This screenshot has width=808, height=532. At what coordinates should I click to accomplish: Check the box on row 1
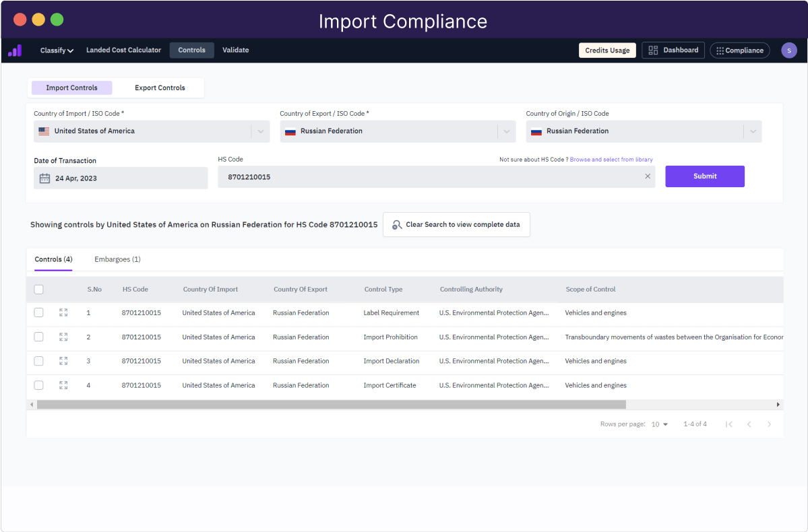38,312
